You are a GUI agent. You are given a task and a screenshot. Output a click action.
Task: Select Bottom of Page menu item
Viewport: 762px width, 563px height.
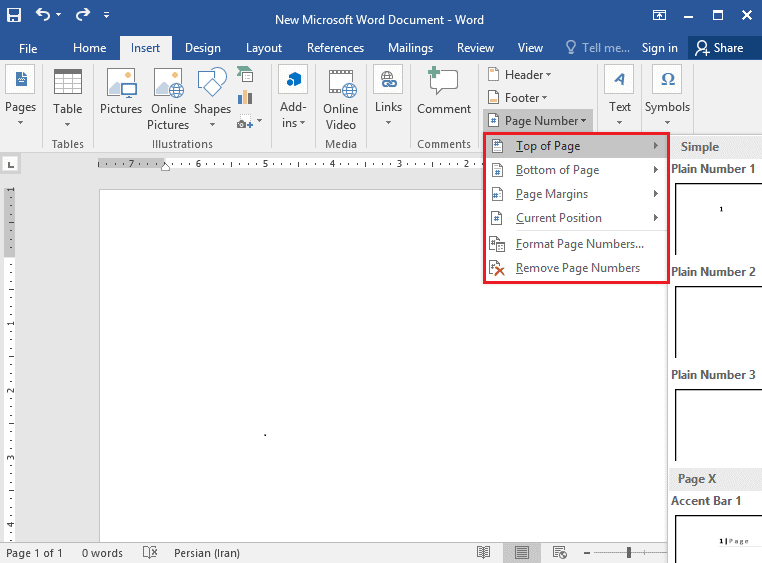tap(576, 170)
